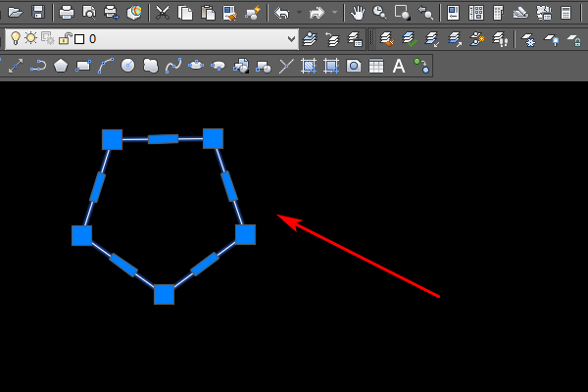
Task: Expand the layer list dropdown arrow
Action: tap(291, 38)
